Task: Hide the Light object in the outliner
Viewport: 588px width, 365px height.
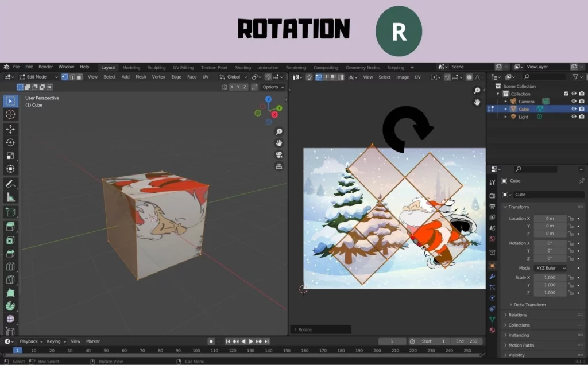Action: pos(574,117)
